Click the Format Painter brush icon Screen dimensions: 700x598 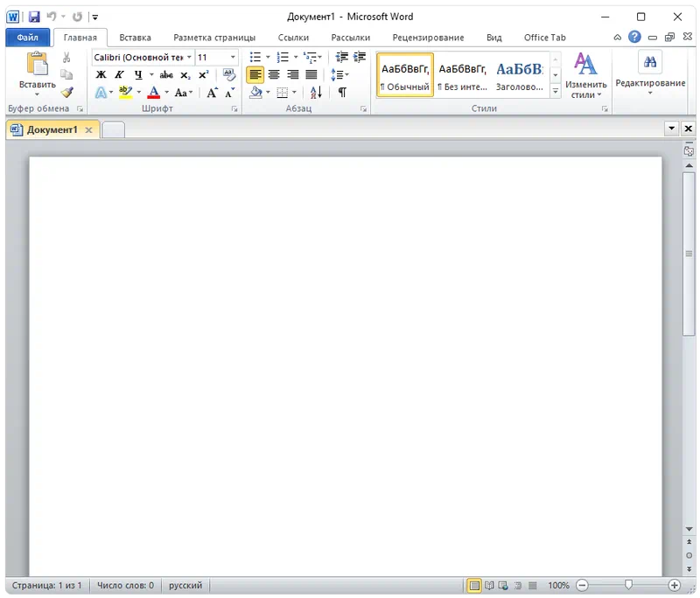coord(66,92)
